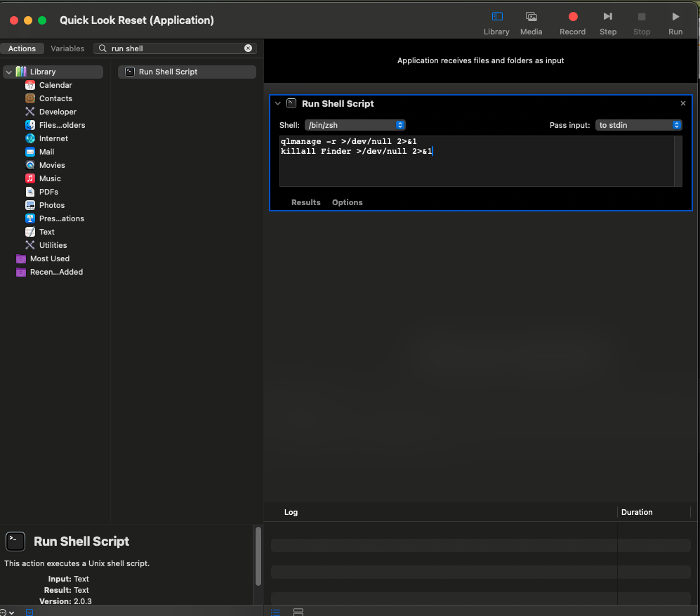Collapse the Library tree

[9, 72]
